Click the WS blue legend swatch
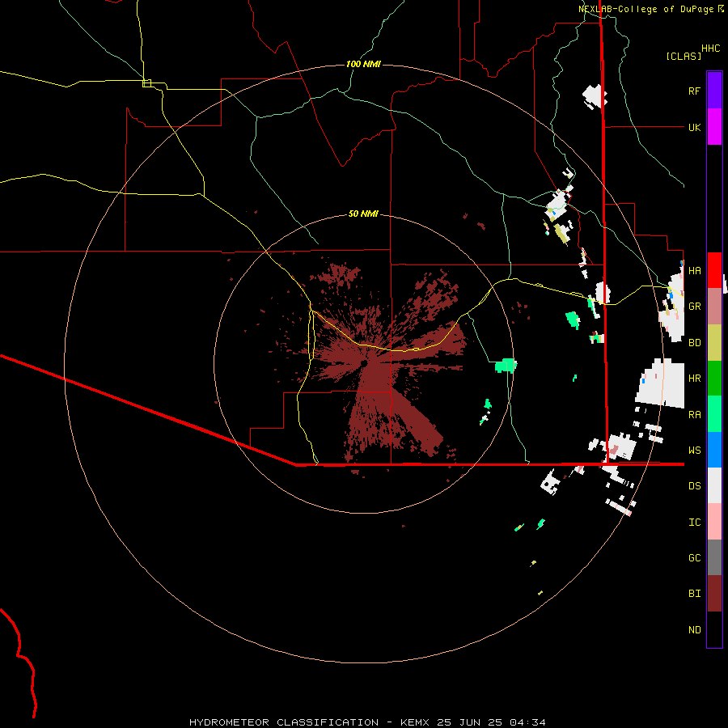This screenshot has width=728, height=728. click(x=714, y=450)
